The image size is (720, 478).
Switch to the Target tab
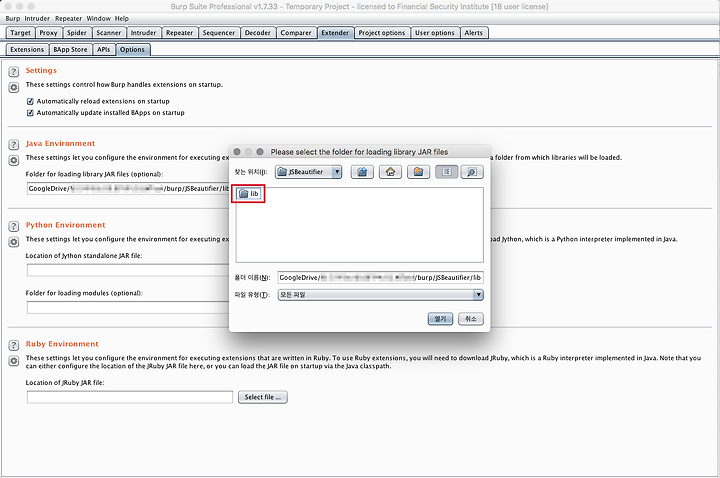pos(20,33)
